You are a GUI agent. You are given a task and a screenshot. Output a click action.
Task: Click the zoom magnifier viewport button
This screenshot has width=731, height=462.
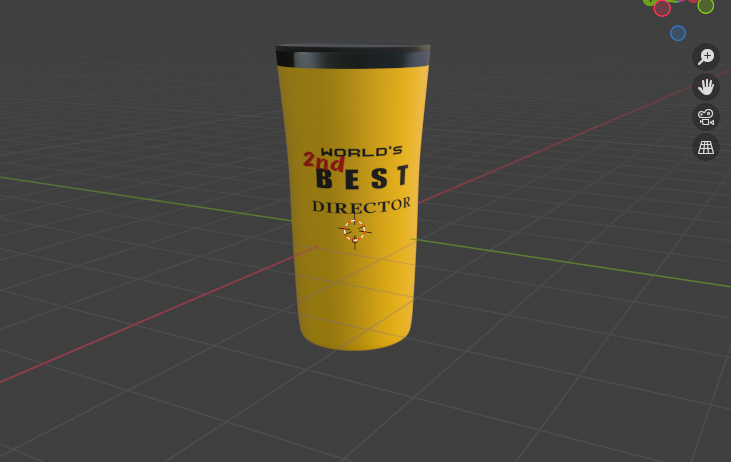[x=706, y=57]
